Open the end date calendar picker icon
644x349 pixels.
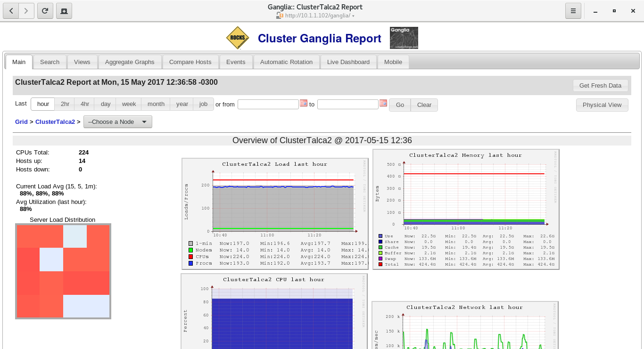383,103
